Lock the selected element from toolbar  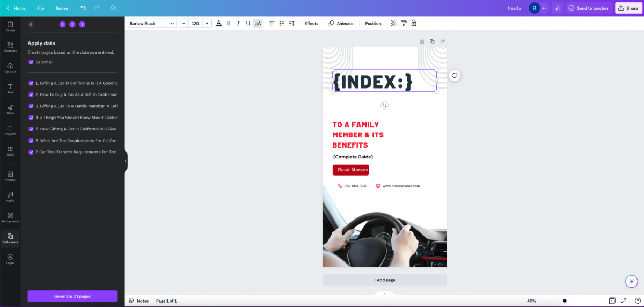(x=414, y=24)
